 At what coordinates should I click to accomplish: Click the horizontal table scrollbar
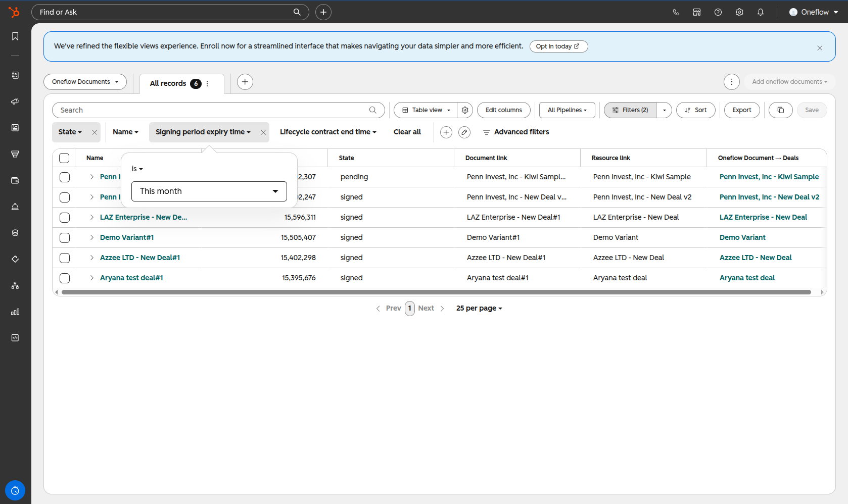(x=436, y=292)
